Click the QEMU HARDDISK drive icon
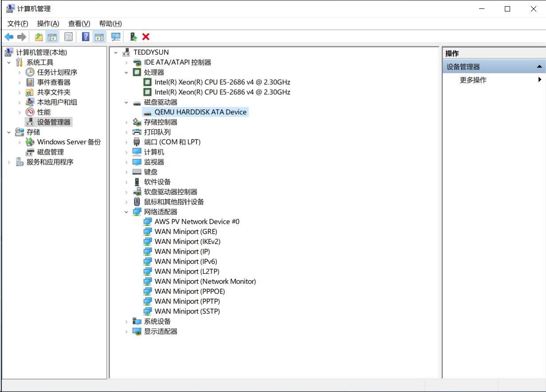The height and width of the screenshot is (392, 546). 148,113
